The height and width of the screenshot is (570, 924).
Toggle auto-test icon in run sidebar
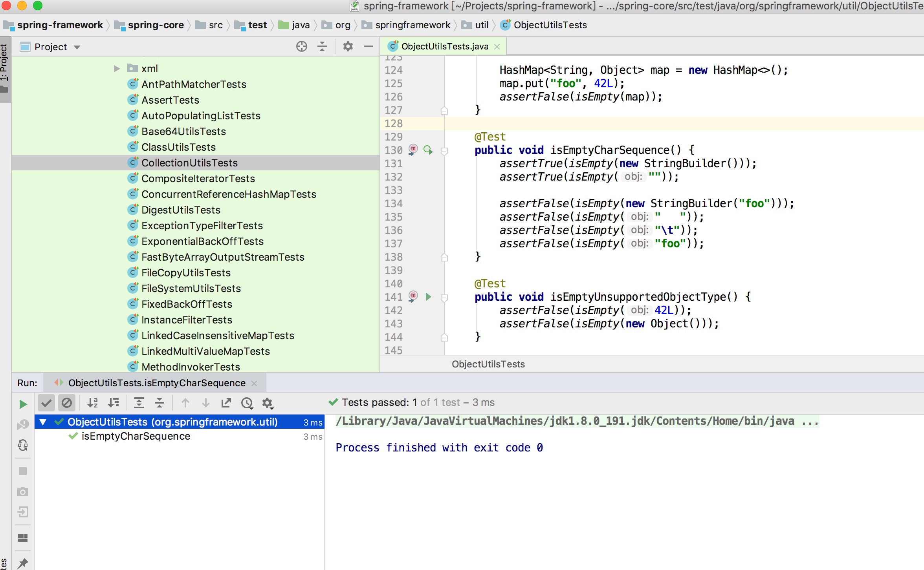(x=23, y=445)
